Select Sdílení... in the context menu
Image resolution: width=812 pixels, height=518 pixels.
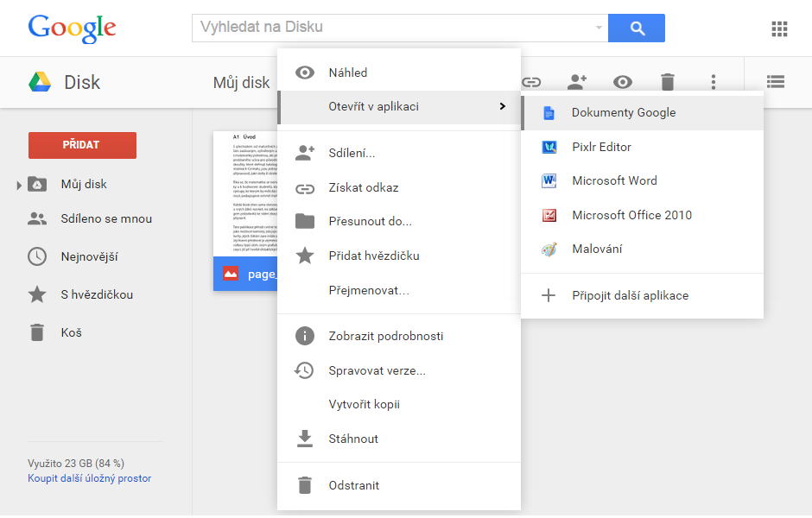tap(399, 153)
